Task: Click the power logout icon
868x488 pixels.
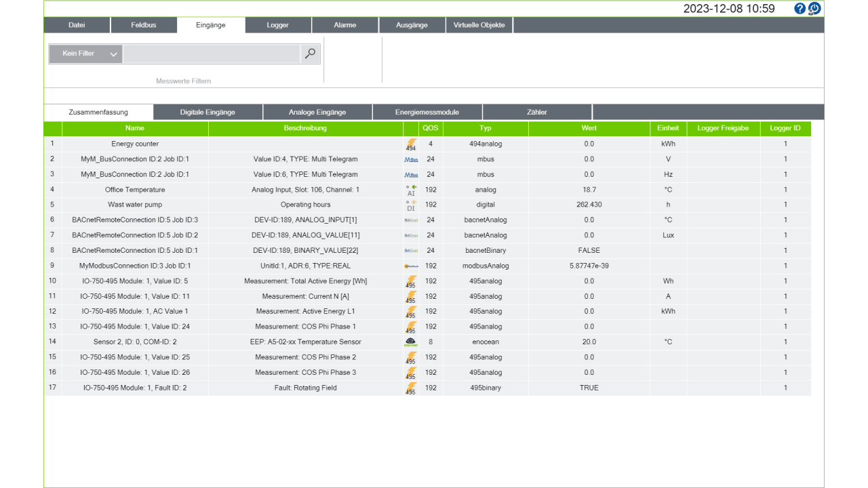Action: (x=814, y=9)
